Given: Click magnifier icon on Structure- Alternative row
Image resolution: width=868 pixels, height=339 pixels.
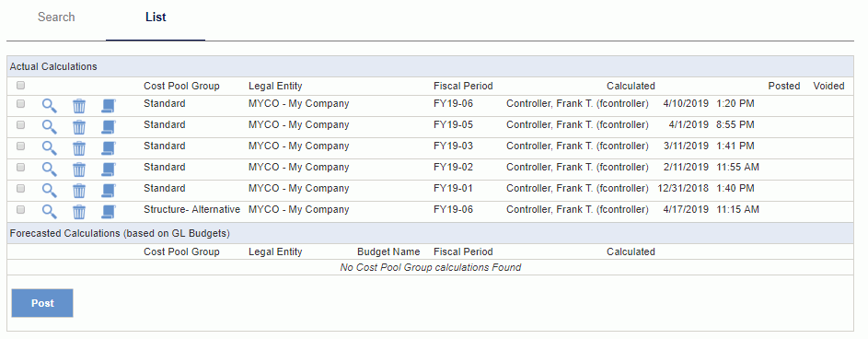Looking at the screenshot, I should click(x=50, y=212).
